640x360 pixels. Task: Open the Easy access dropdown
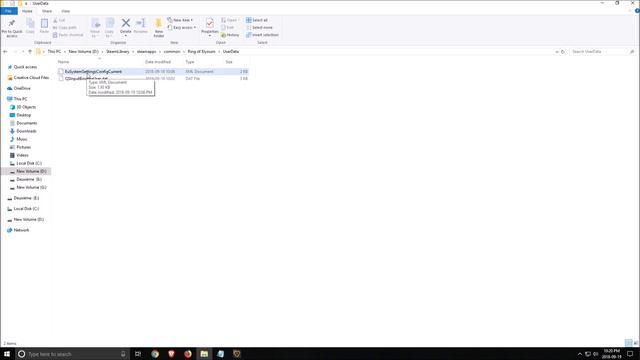(182, 27)
